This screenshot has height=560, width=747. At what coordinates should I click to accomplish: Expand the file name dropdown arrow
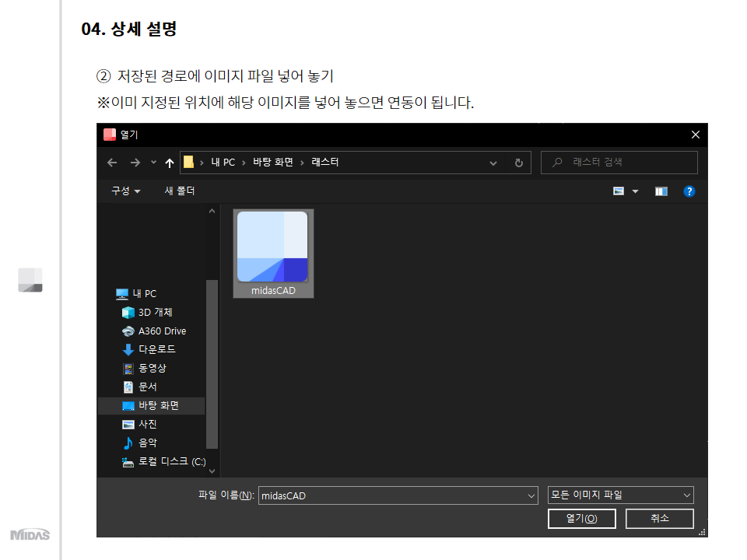[x=531, y=496]
